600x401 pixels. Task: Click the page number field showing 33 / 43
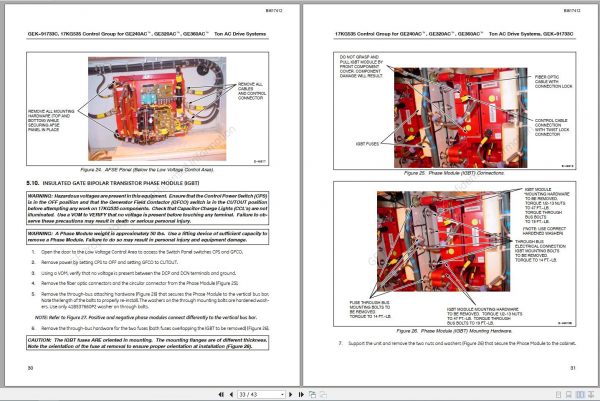tap(259, 394)
